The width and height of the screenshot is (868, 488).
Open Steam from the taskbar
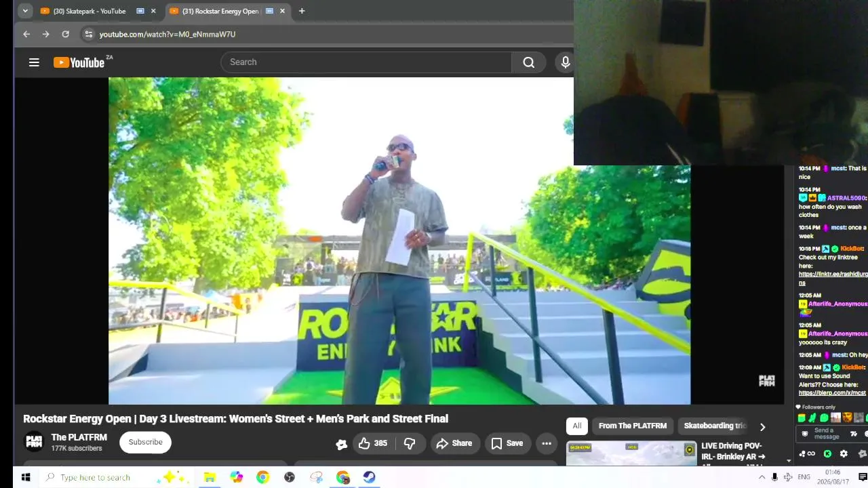[369, 477]
